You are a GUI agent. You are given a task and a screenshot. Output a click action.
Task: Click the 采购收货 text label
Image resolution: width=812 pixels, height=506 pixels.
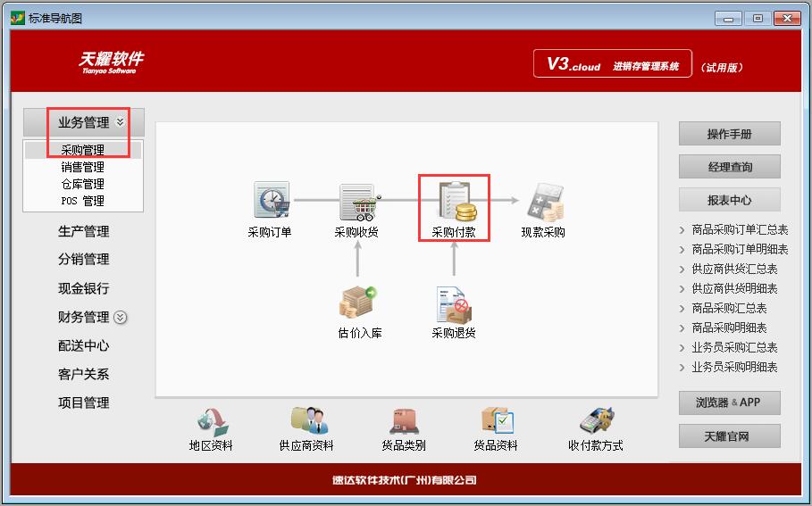click(356, 232)
